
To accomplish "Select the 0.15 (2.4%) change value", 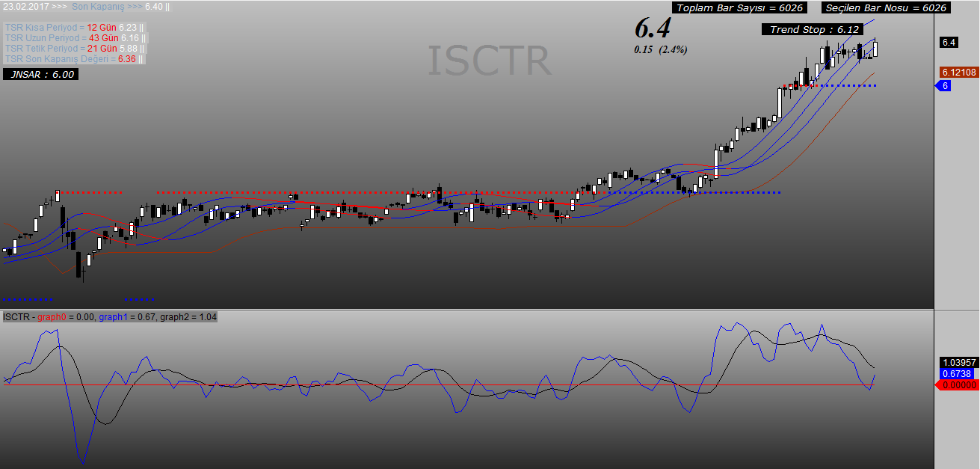I will pos(661,50).
